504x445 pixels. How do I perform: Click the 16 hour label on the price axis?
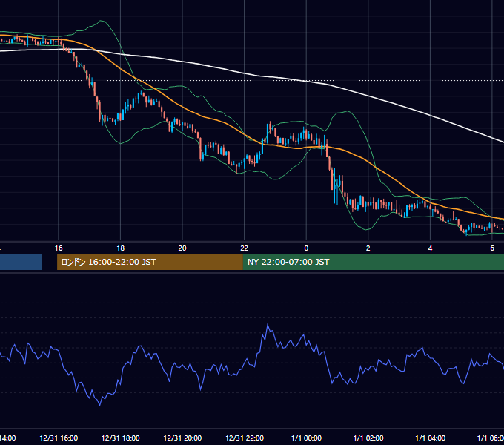coord(59,248)
